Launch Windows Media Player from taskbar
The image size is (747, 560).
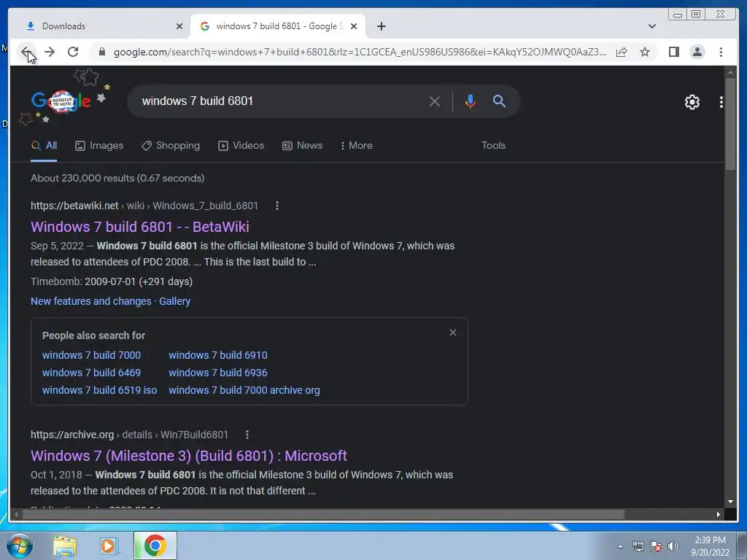point(108,545)
